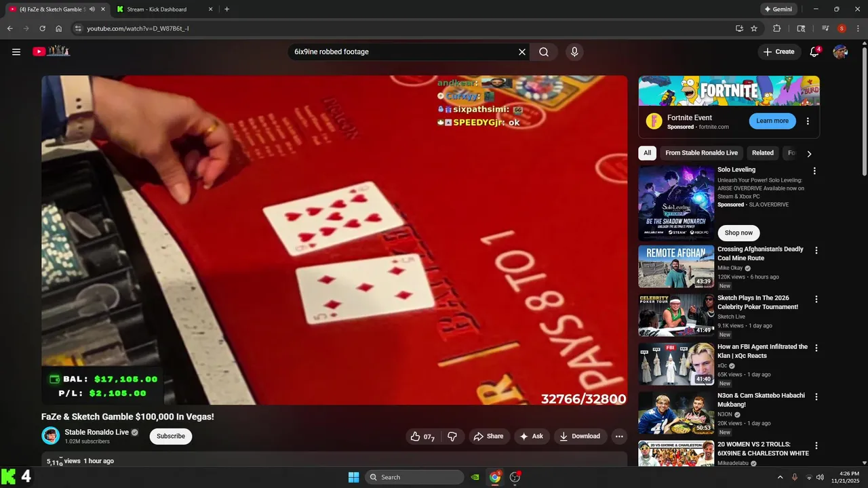Click the Ask button
This screenshot has width=868, height=488.
click(532, 436)
